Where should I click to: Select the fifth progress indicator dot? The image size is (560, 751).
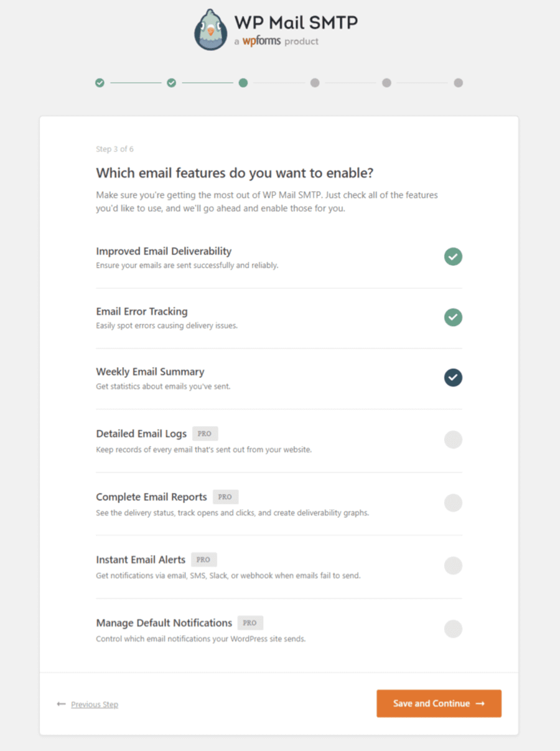386,82
